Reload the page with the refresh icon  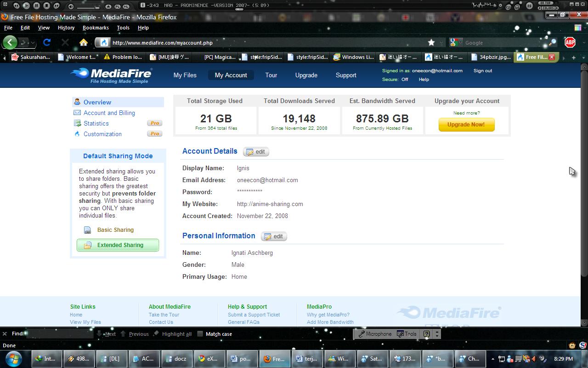pyautogui.click(x=46, y=42)
